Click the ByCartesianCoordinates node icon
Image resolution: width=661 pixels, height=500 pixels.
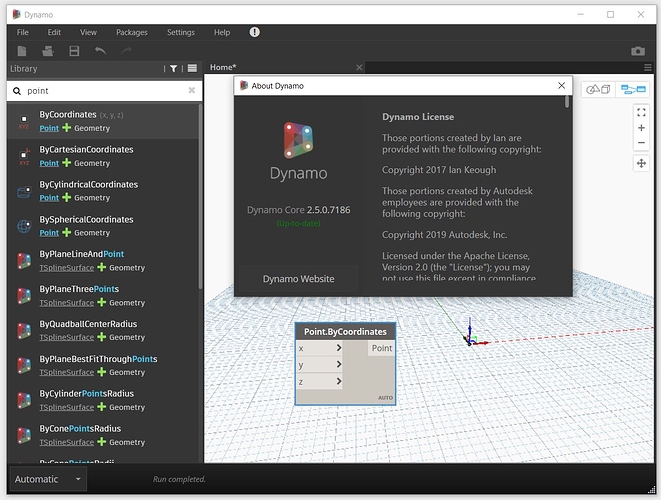pyautogui.click(x=24, y=156)
